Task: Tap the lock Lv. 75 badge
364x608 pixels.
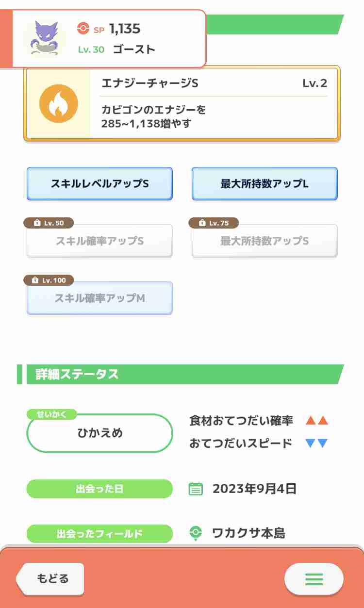Action: click(214, 223)
